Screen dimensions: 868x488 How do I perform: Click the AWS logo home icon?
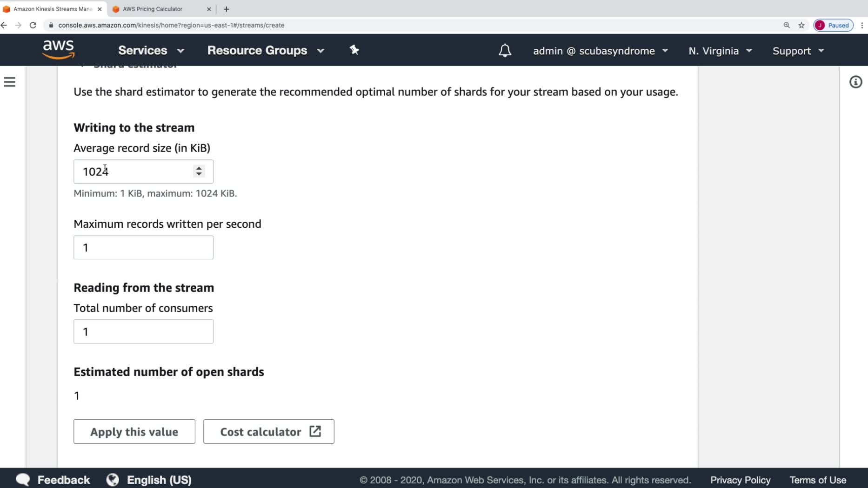(58, 50)
